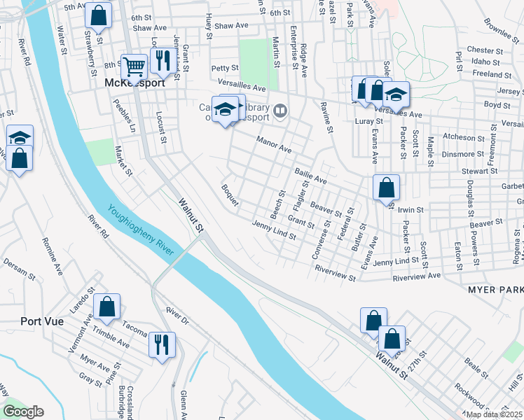The height and width of the screenshot is (420, 524).
Task: Click the Google logo link
Action: point(23,412)
